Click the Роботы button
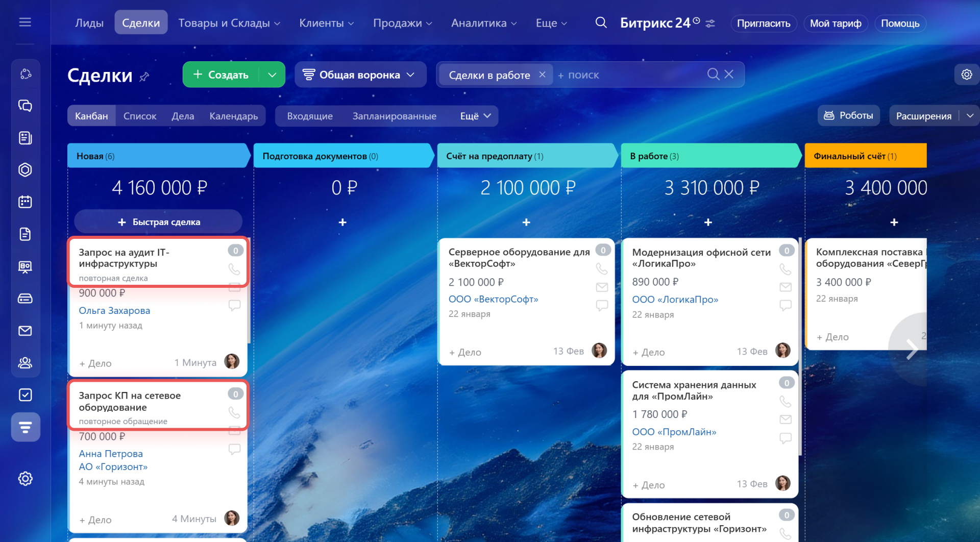 click(849, 116)
